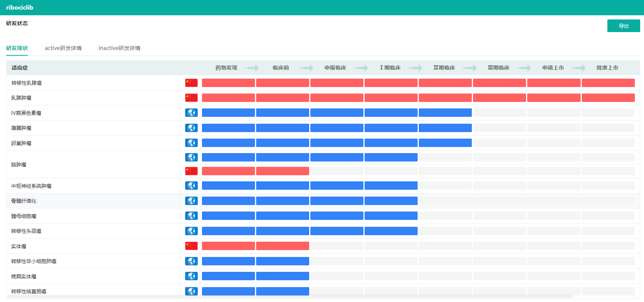Click red 批准上市 bar for 转移性乳腺癌
Image resolution: width=644 pixels, height=302 pixels.
[608, 83]
